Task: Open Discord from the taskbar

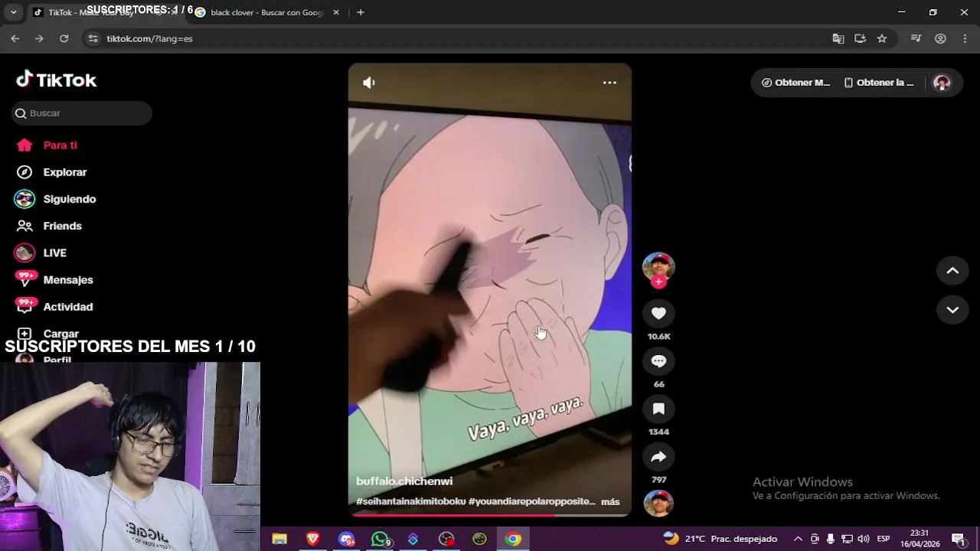Action: click(347, 539)
